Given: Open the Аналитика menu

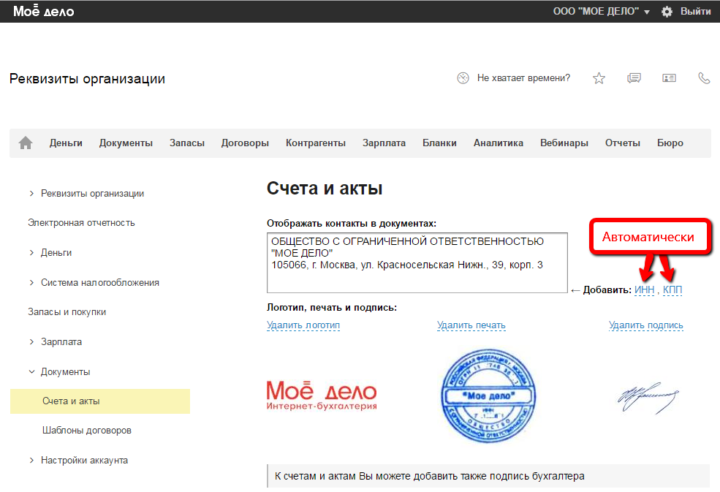Looking at the screenshot, I should [498, 143].
